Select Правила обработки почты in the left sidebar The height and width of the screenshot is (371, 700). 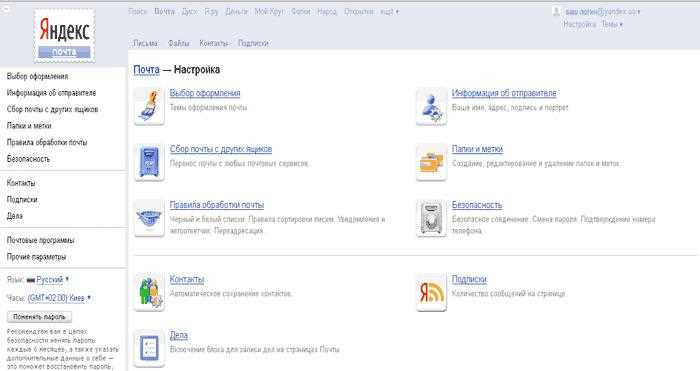(47, 142)
